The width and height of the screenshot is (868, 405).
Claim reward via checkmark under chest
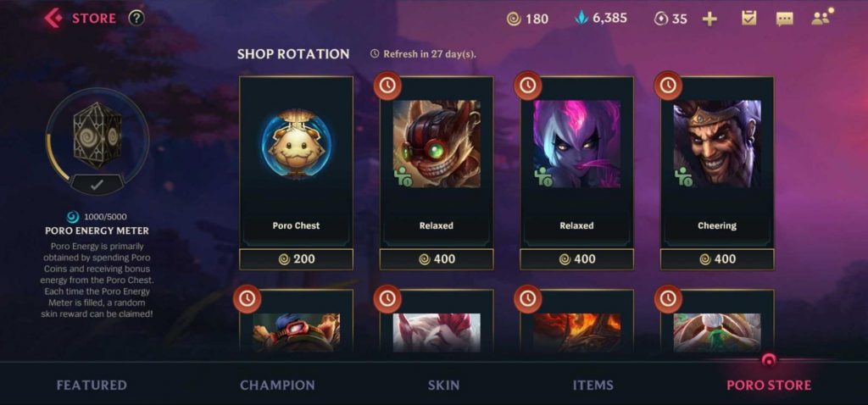pyautogui.click(x=97, y=186)
